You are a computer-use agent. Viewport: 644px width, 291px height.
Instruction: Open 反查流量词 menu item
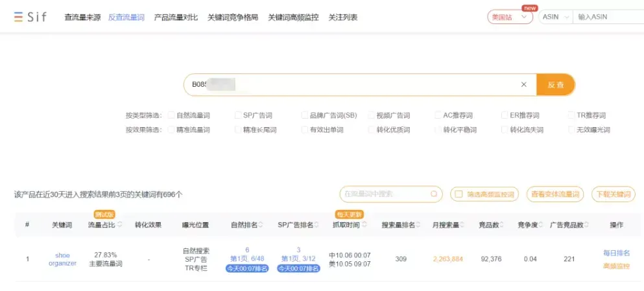[x=126, y=17]
